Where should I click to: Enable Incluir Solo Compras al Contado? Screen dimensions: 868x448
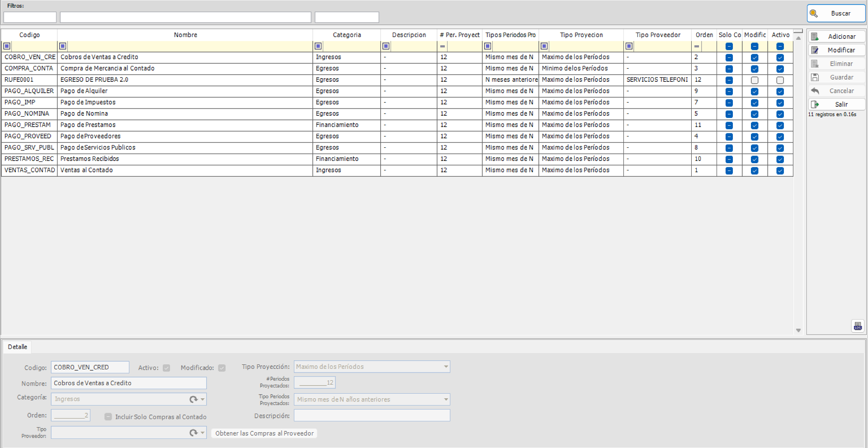(x=108, y=417)
